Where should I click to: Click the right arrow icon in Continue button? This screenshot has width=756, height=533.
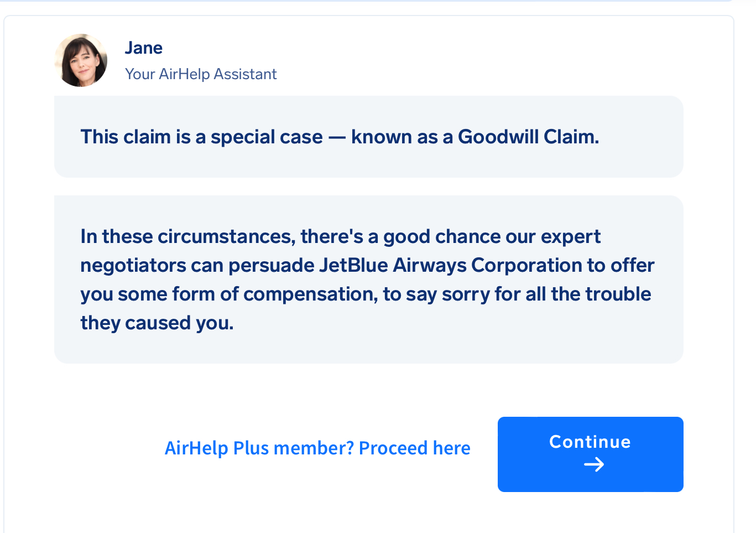click(594, 464)
